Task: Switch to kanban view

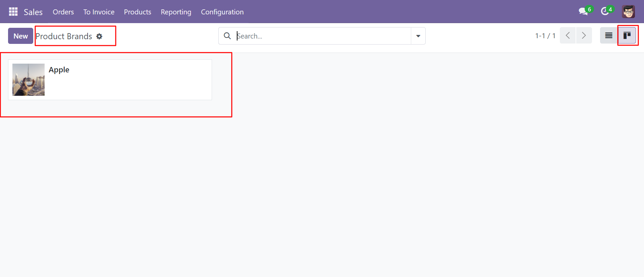Action: 627,36
